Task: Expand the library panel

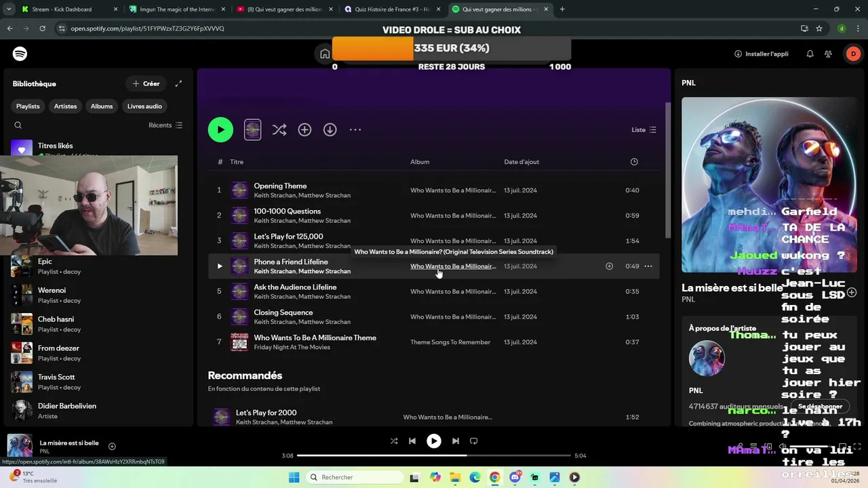Action: (178, 83)
